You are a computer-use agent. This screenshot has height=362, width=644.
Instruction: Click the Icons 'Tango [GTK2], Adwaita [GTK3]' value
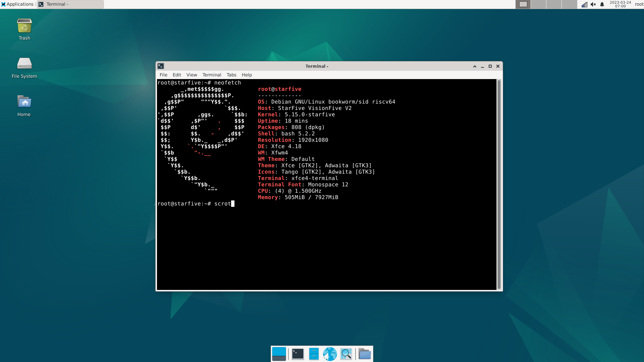pos(328,172)
